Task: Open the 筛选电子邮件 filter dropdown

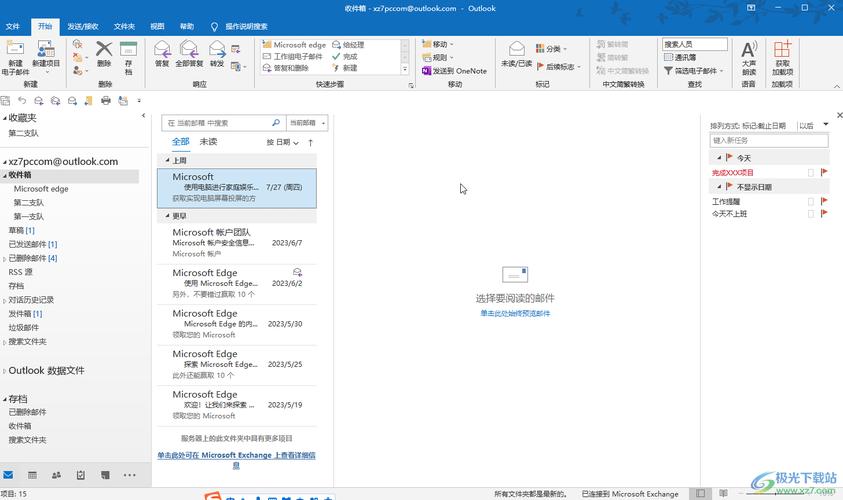Action: coord(694,70)
